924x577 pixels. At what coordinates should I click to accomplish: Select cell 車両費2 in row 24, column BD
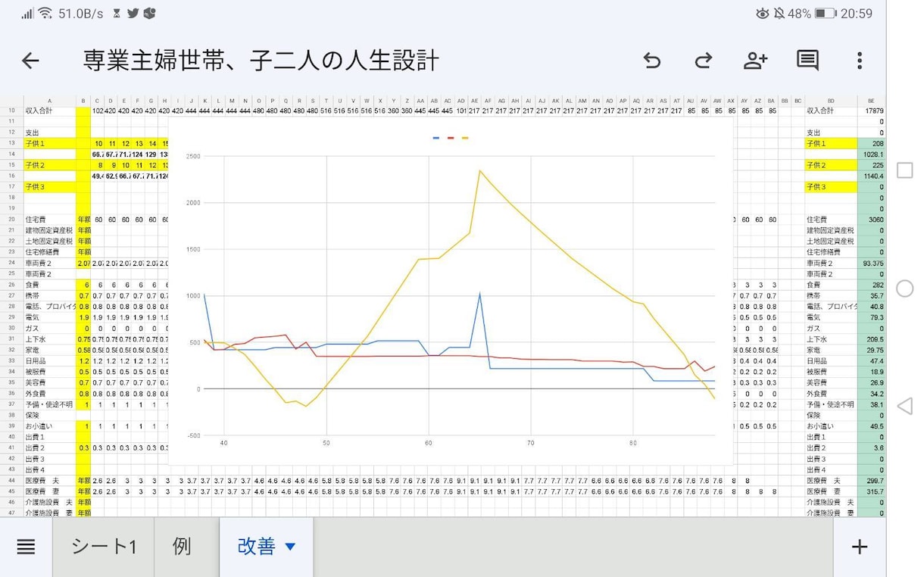coord(831,264)
